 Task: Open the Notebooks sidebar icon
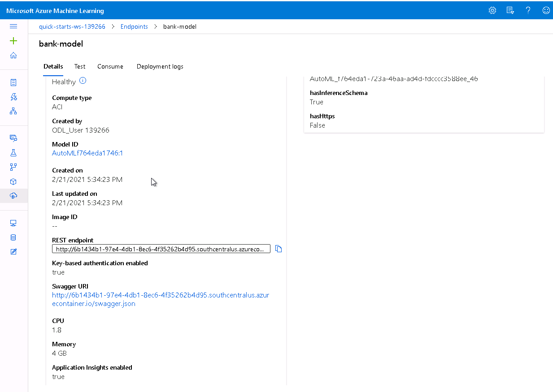13,82
